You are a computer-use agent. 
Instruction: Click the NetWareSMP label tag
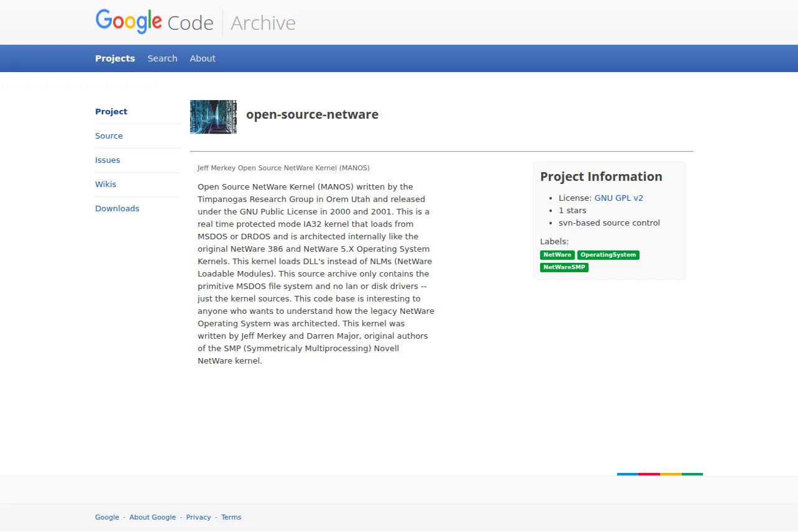coord(564,267)
